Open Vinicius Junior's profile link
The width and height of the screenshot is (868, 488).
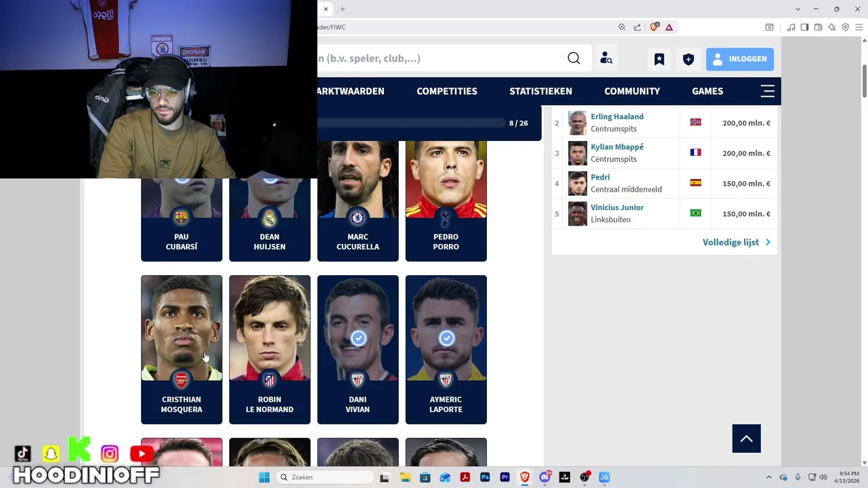pyautogui.click(x=617, y=207)
